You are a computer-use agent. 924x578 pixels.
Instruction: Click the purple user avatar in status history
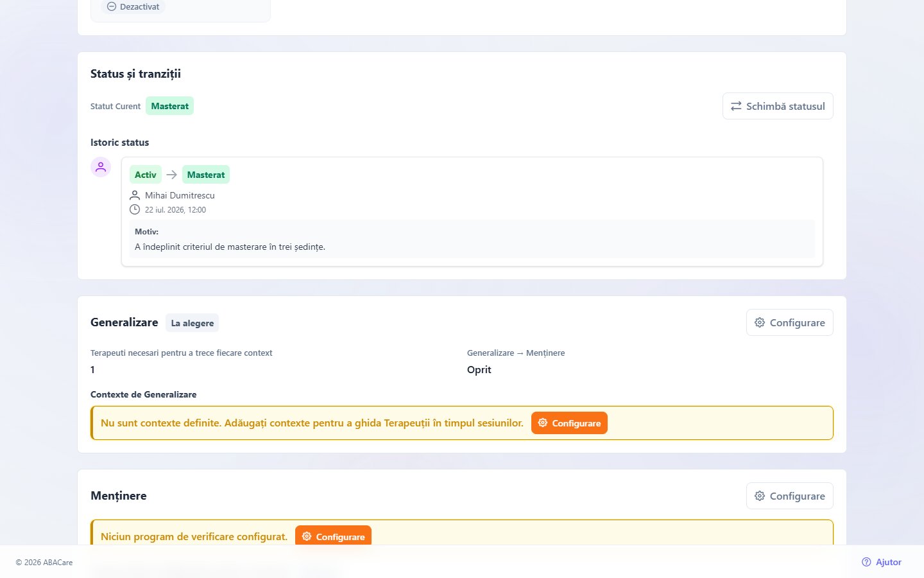click(x=101, y=167)
